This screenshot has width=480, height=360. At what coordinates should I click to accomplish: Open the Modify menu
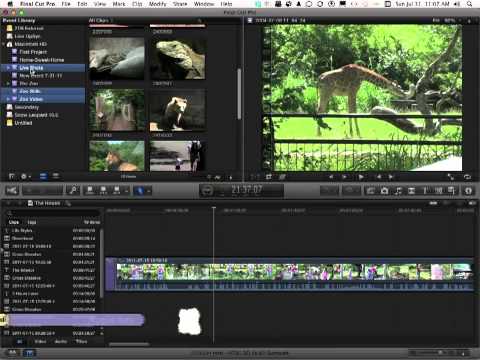tap(157, 4)
